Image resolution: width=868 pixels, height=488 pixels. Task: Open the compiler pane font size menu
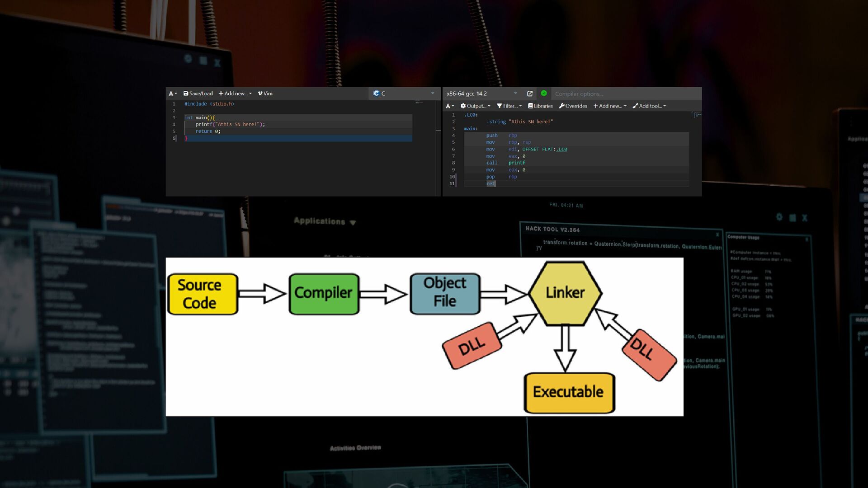[x=449, y=106]
